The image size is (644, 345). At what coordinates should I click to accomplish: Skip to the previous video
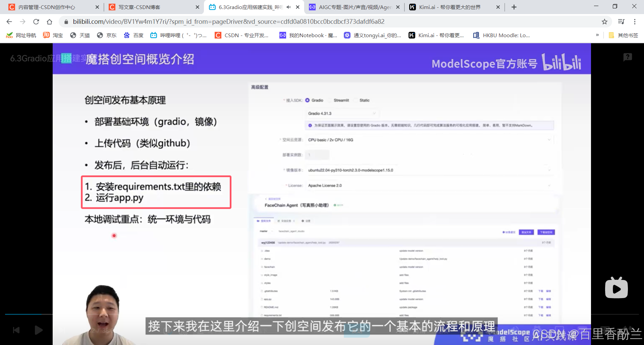tap(16, 330)
